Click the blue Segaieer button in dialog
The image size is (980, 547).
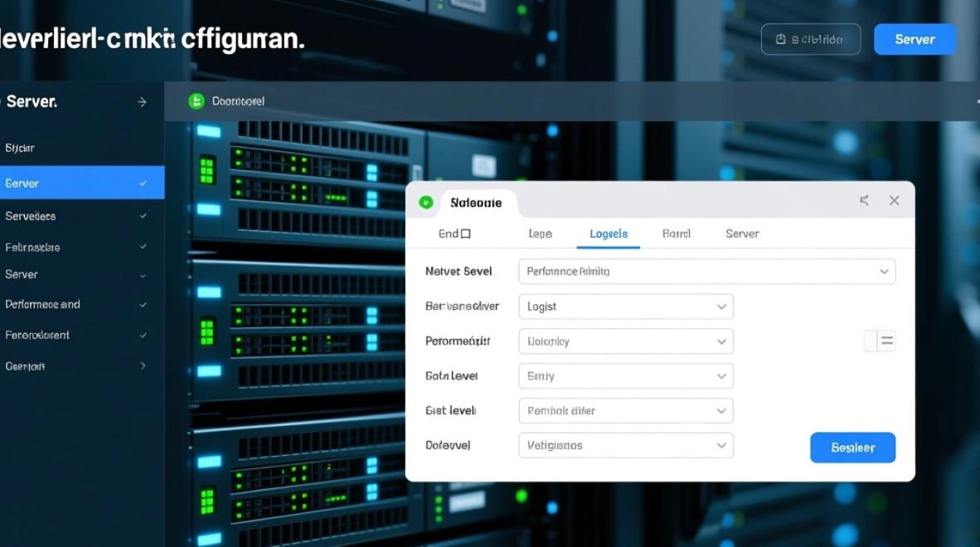point(852,448)
